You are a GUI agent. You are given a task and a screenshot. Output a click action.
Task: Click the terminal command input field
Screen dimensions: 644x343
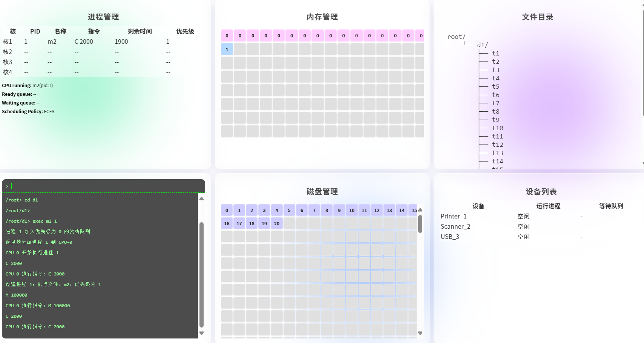[106, 186]
